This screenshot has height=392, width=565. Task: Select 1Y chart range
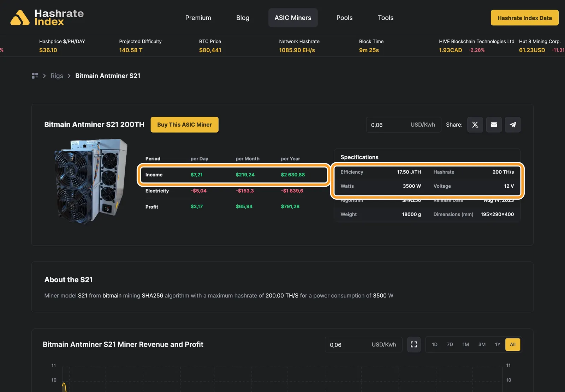pos(498,344)
